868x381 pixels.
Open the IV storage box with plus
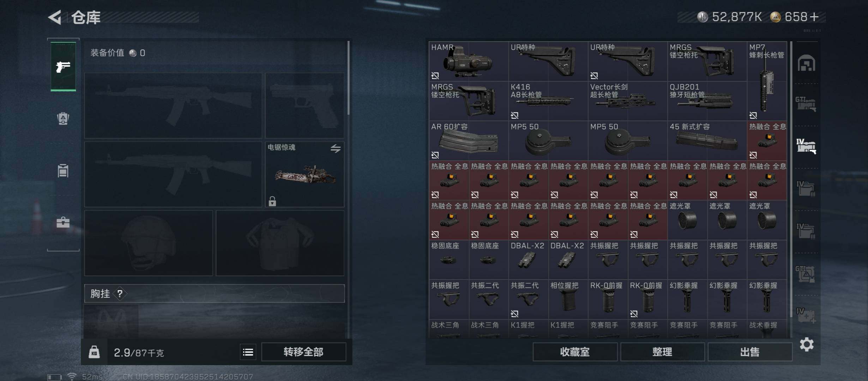(x=806, y=315)
